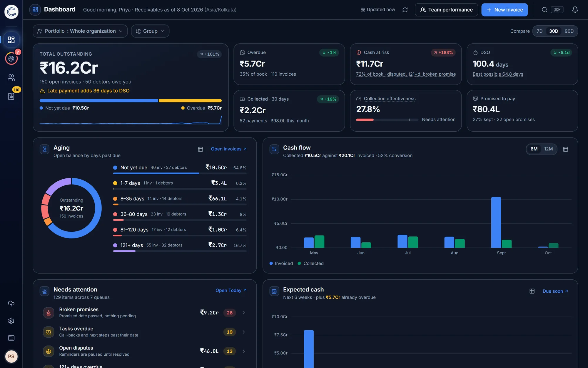Screen dimensions: 588x368
Task: Select the 8–35 days aging row
Action: click(180, 200)
